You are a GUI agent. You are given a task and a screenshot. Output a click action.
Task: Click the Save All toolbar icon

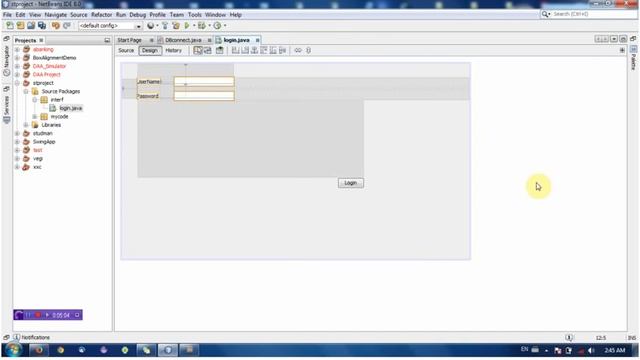[x=42, y=25]
